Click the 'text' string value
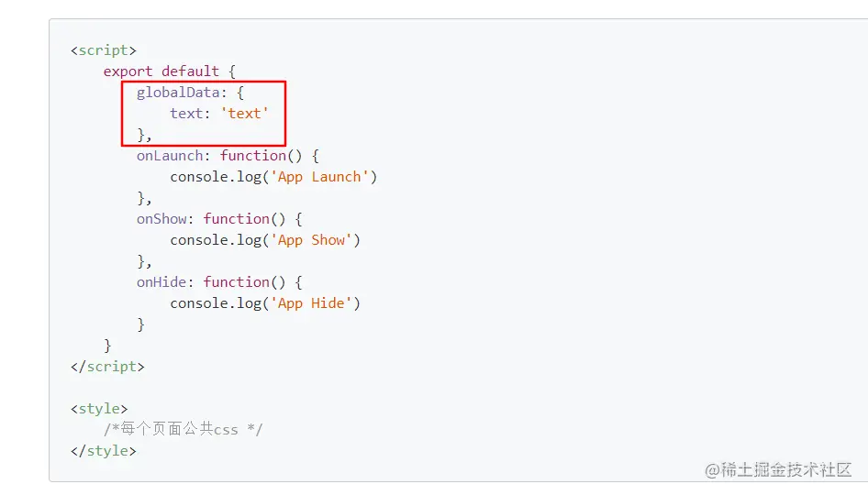 [x=244, y=114]
